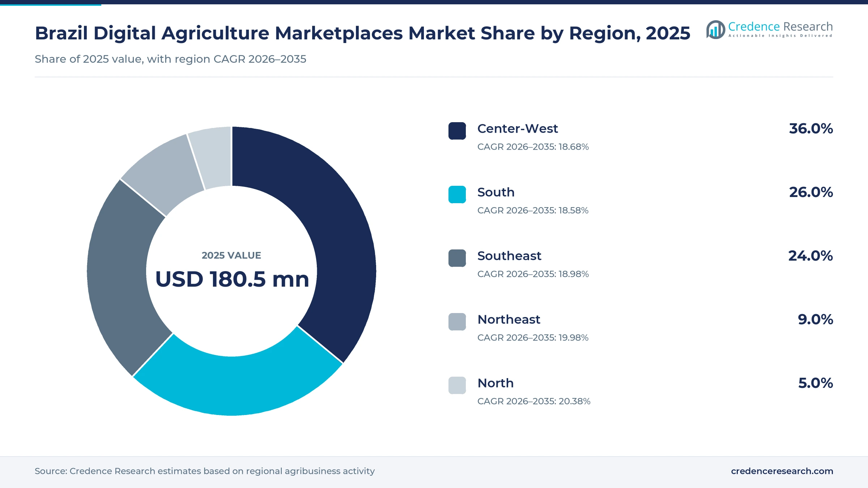Click the South cyan legend swatch
The image size is (868, 488).
[x=457, y=194]
